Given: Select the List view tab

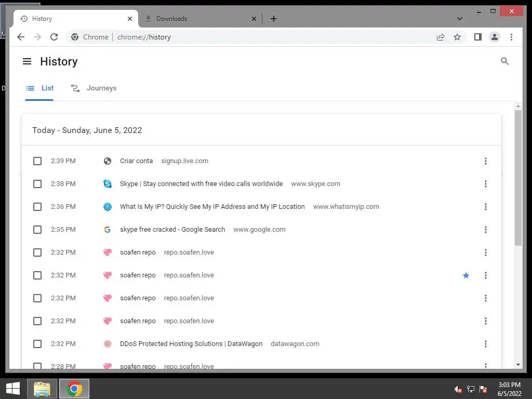Looking at the screenshot, I should 39,88.
